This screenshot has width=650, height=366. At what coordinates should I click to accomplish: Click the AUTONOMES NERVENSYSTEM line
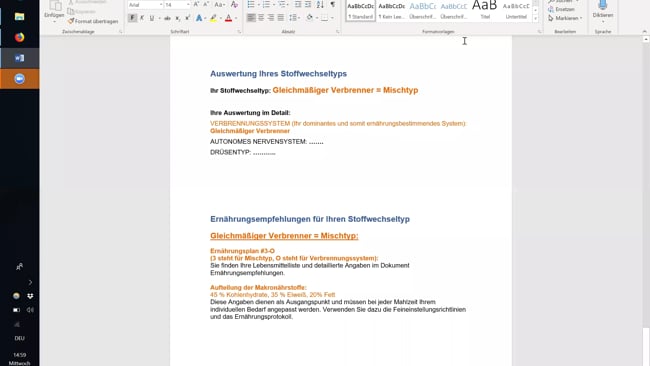(x=267, y=142)
